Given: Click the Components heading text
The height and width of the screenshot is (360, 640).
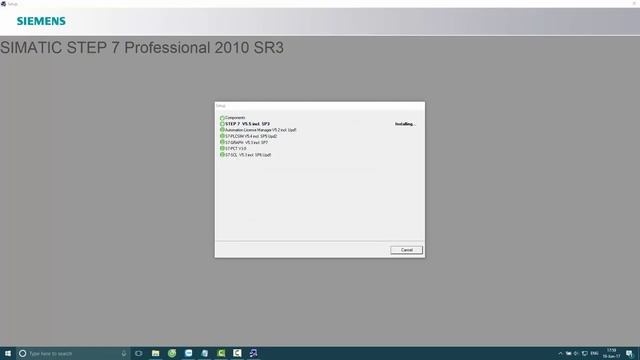Looking at the screenshot, I should (x=235, y=118).
